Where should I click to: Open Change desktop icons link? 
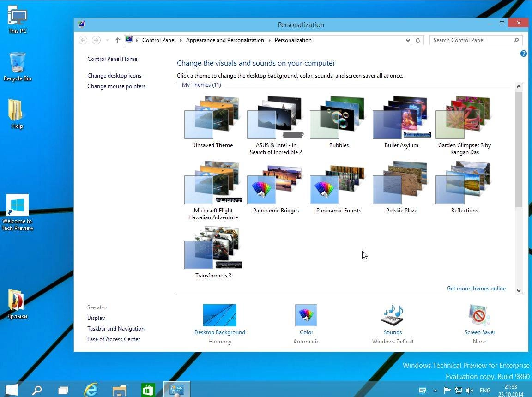[x=115, y=76]
